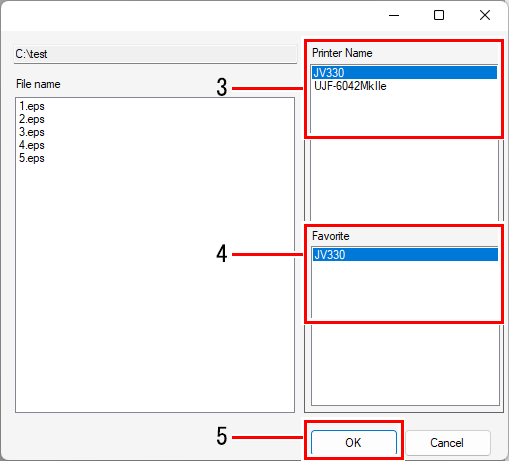
Task: Select the 2.eps file
Action: click(x=32, y=119)
